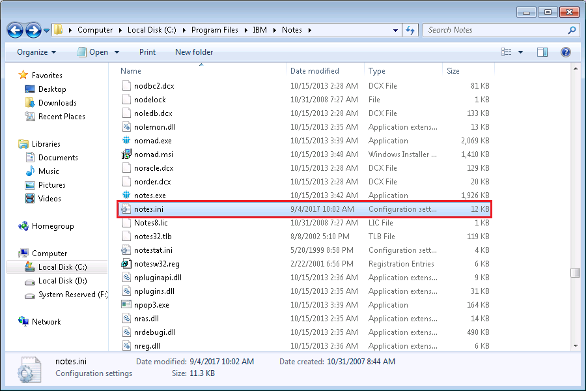Screen dimensions: 588x391
Task: Select the nrdebugi.dll file icon
Action: coord(126,332)
